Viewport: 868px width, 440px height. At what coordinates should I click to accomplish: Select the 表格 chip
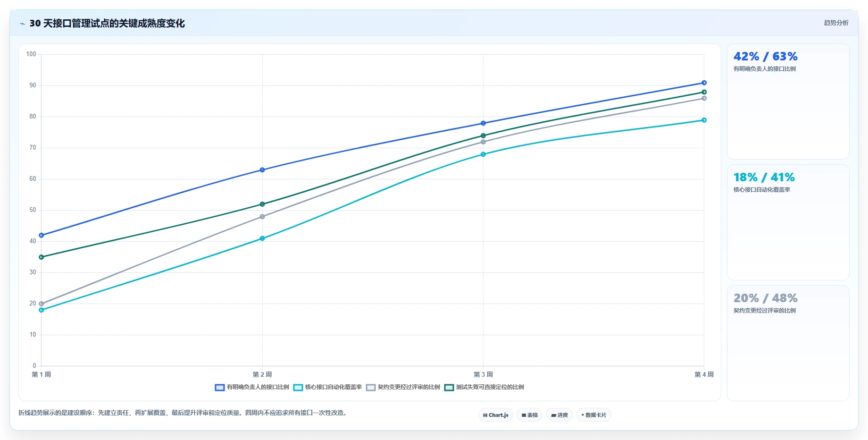(x=529, y=415)
